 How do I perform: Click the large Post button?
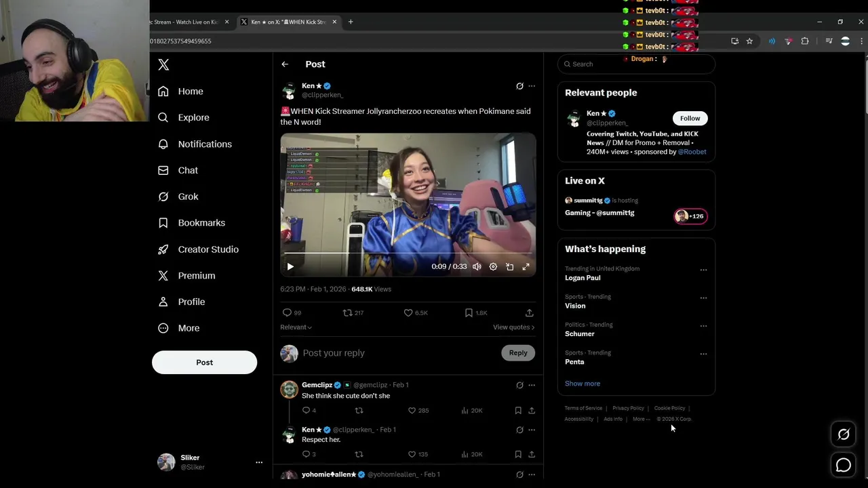tap(204, 362)
